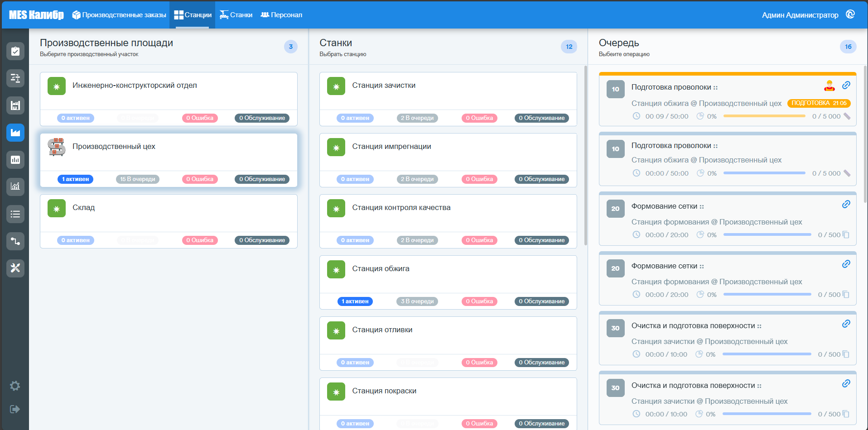Click the '1 активен' badge on Станция обжига
868x430 pixels.
pos(355,301)
